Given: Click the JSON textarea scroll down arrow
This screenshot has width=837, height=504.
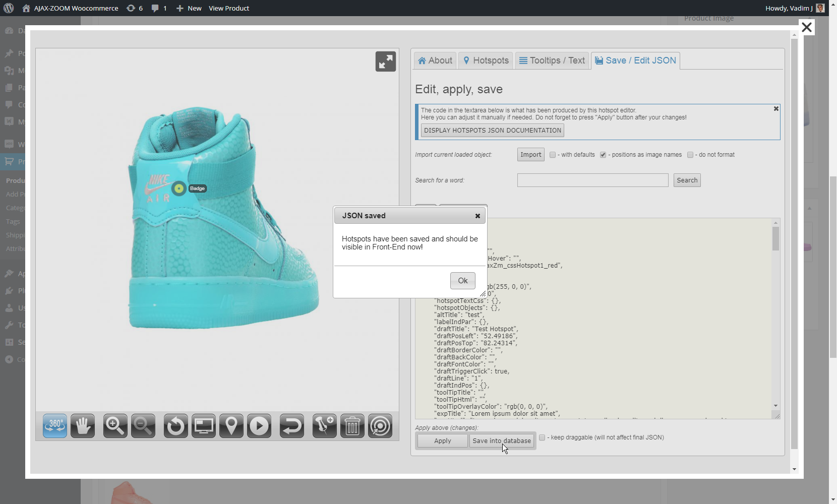Looking at the screenshot, I should pos(775,406).
